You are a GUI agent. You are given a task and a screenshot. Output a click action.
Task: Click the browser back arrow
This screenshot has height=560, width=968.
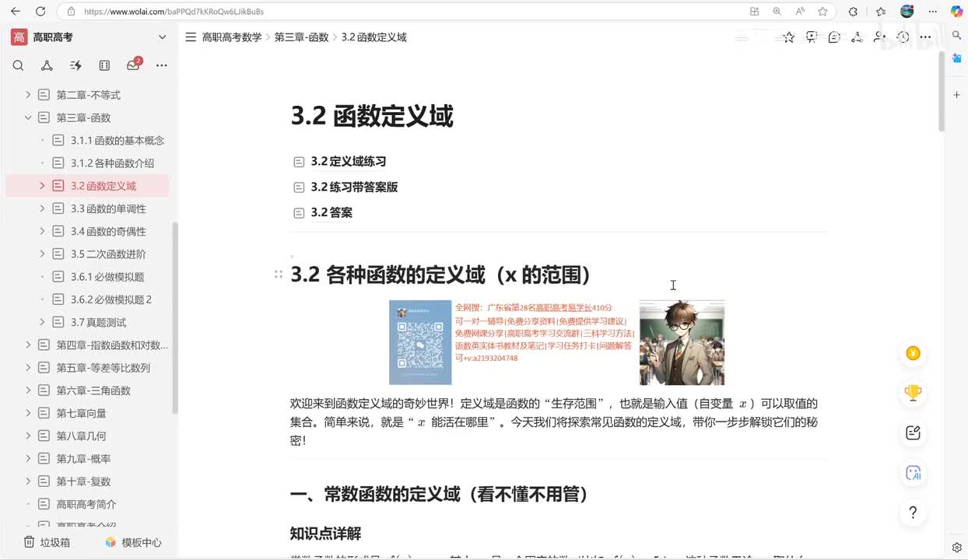[x=16, y=12]
